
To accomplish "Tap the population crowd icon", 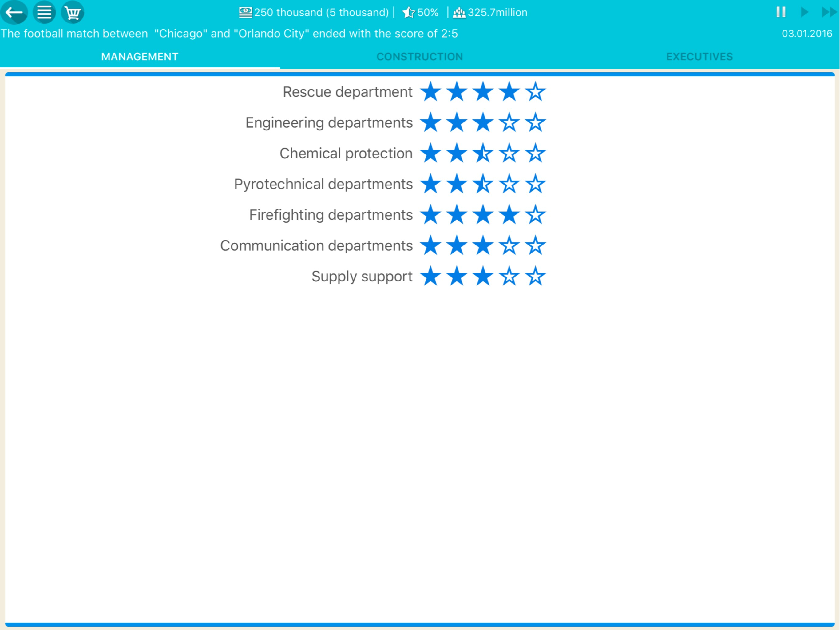I will coord(459,13).
